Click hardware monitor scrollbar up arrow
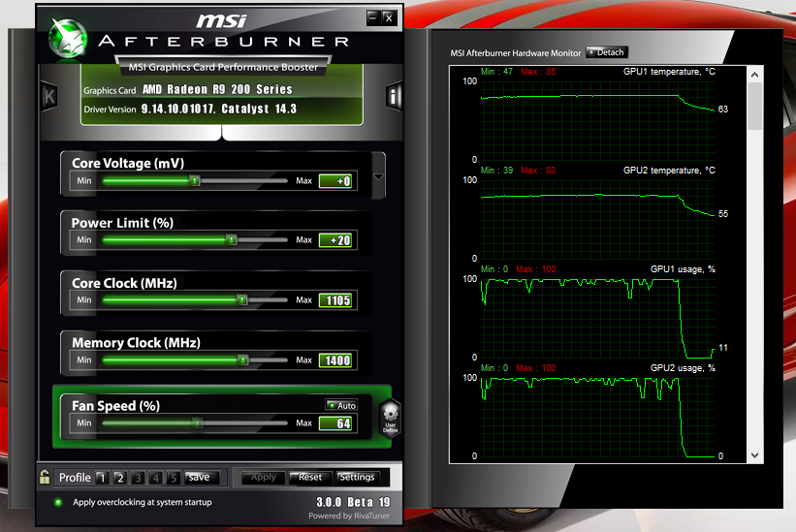The height and width of the screenshot is (532, 796). pyautogui.click(x=755, y=75)
